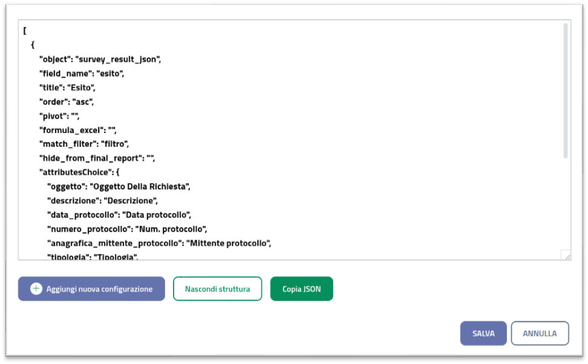
Task: Click the textarea resize handle corner
Action: (x=566, y=255)
